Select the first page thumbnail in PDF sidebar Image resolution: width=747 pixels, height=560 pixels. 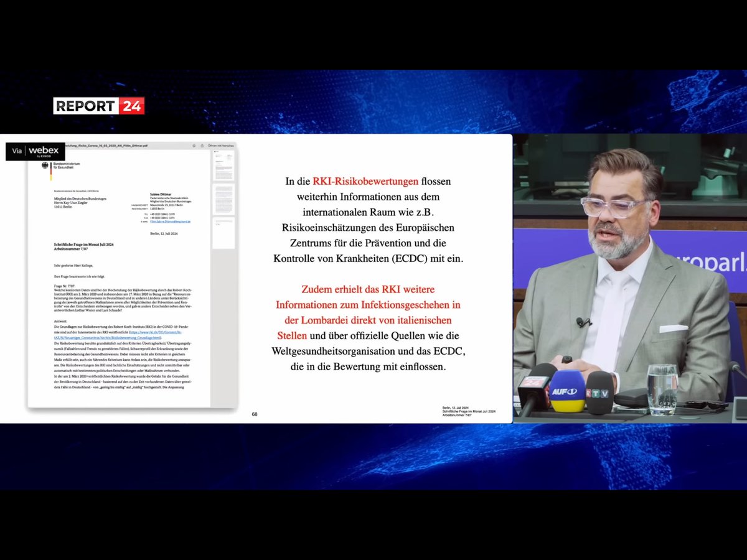click(223, 166)
